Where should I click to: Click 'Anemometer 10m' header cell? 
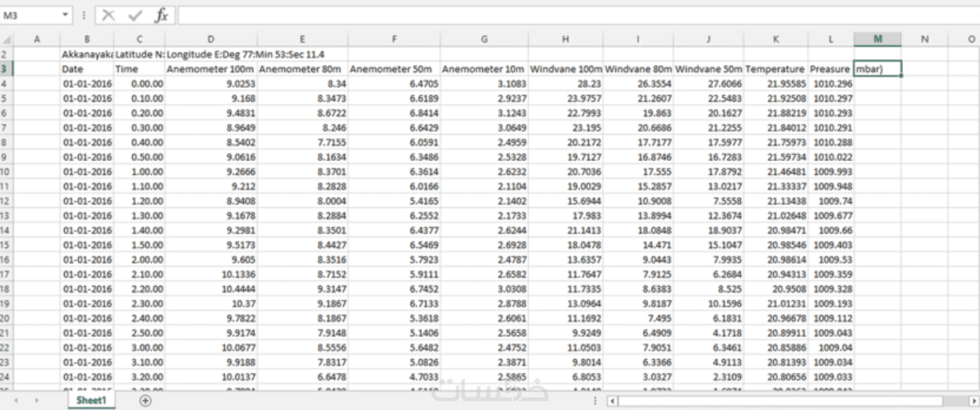[485, 69]
